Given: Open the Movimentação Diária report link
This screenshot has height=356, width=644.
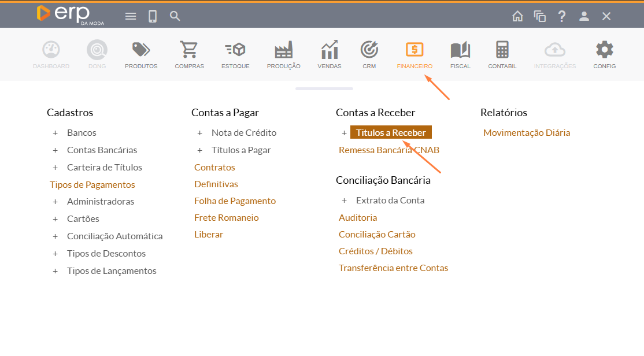Looking at the screenshot, I should [x=527, y=133].
